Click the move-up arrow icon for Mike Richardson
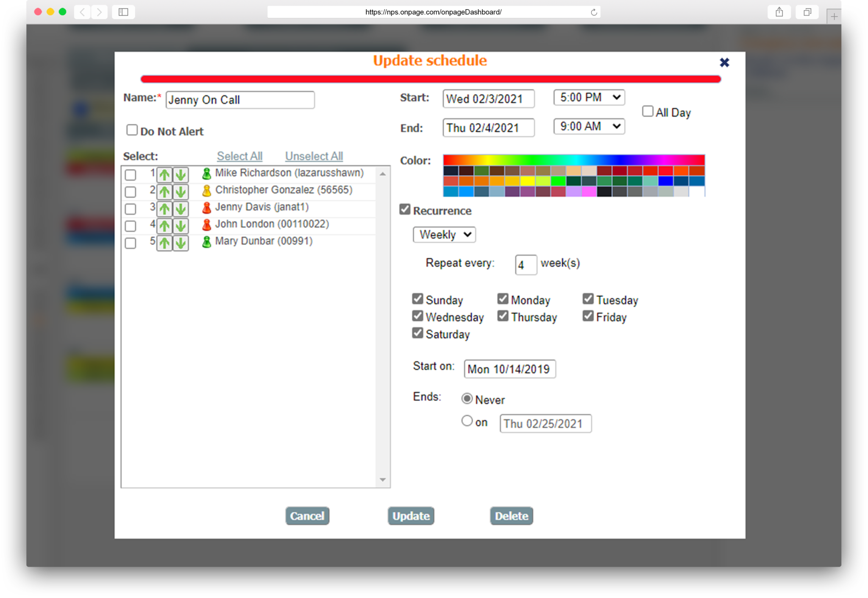 [163, 173]
